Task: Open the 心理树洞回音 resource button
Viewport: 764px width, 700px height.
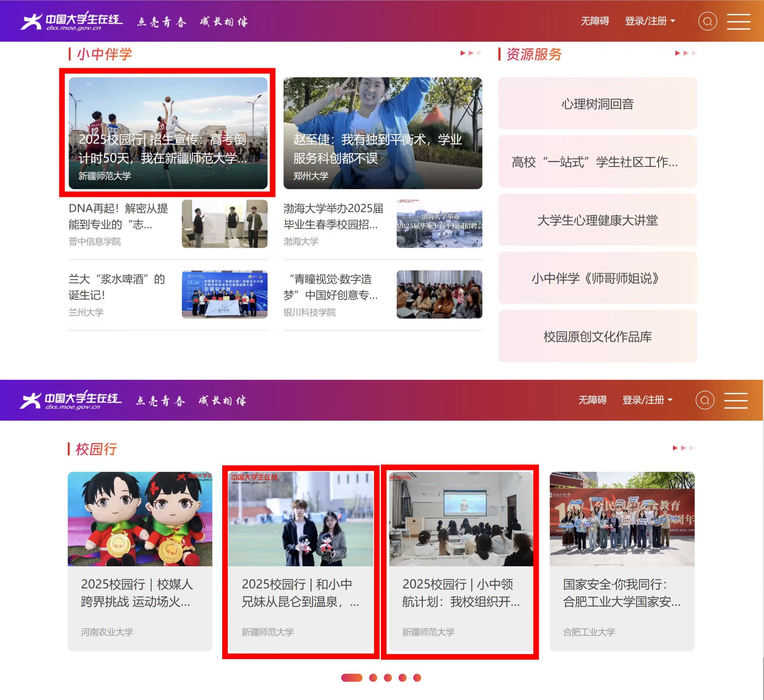Action: tap(597, 104)
